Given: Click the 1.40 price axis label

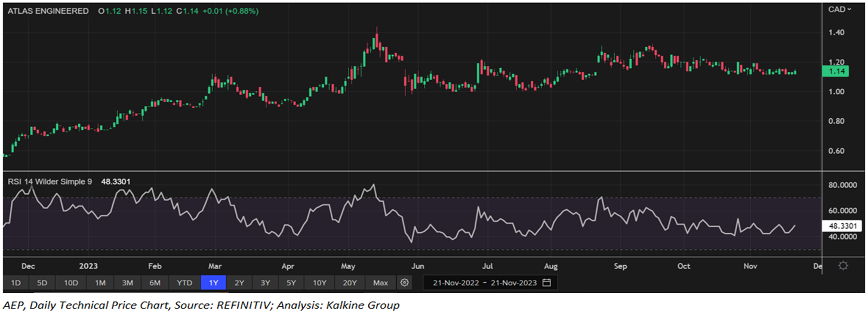Looking at the screenshot, I should (x=836, y=32).
